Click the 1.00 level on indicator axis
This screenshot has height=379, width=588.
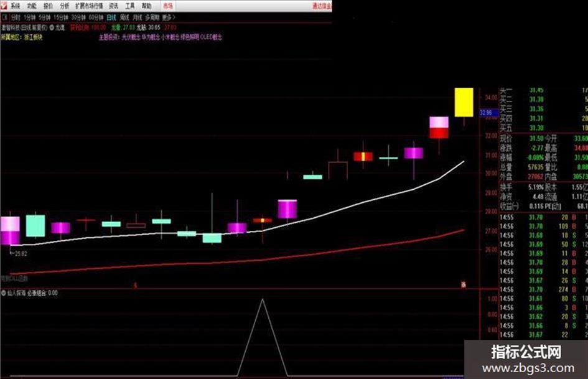492,299
